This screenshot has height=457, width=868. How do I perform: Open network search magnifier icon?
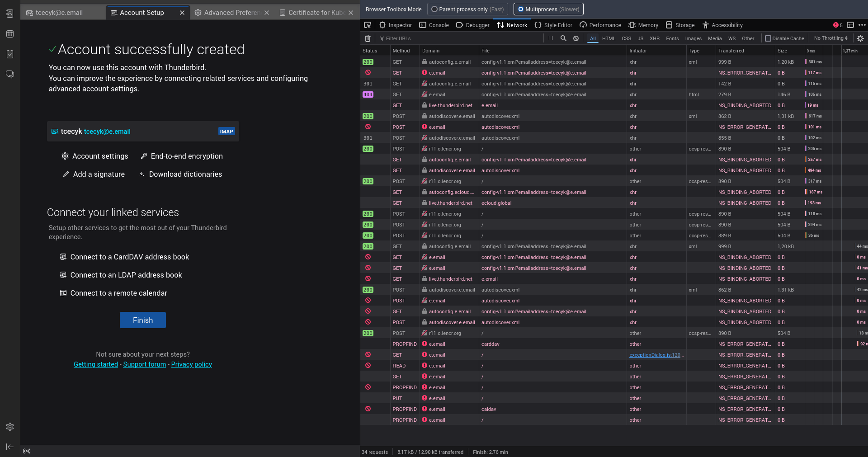563,38
